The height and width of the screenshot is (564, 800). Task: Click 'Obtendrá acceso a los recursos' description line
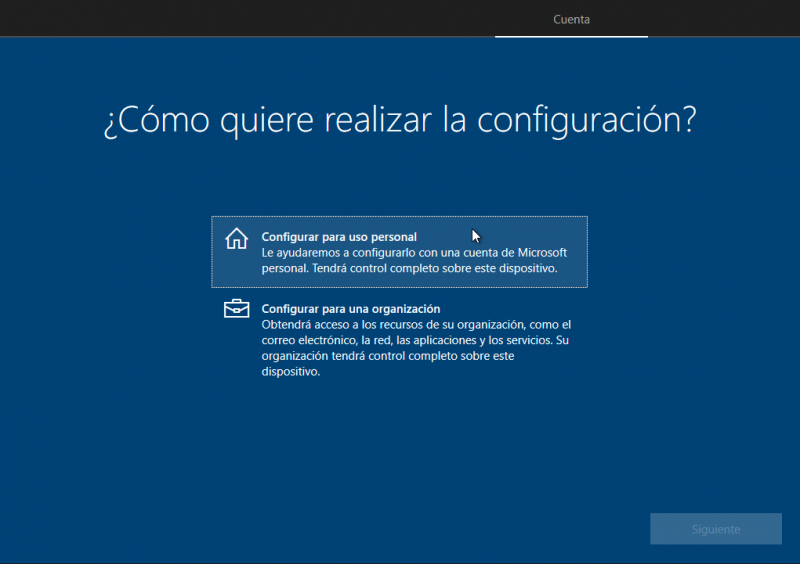(415, 325)
